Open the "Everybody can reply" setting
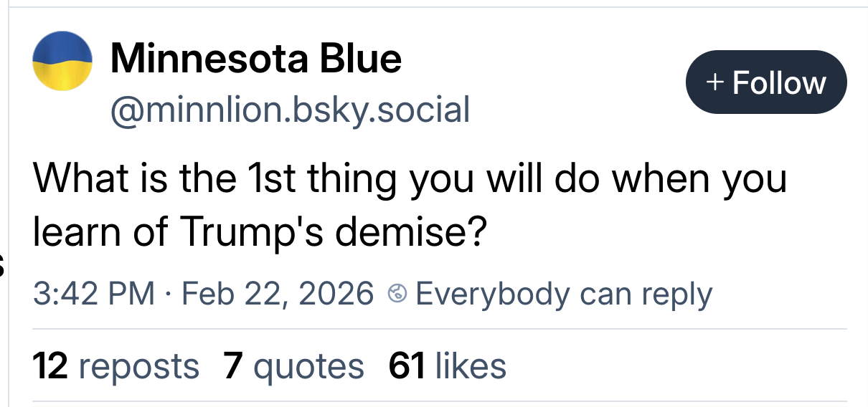 click(x=563, y=294)
